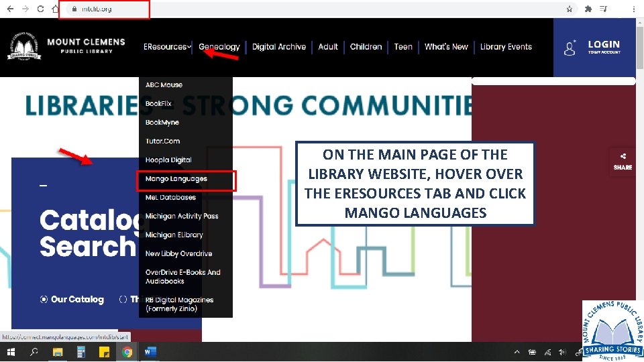Open the Windows Start menu
The height and width of the screenshot is (362, 644).
(x=11, y=352)
